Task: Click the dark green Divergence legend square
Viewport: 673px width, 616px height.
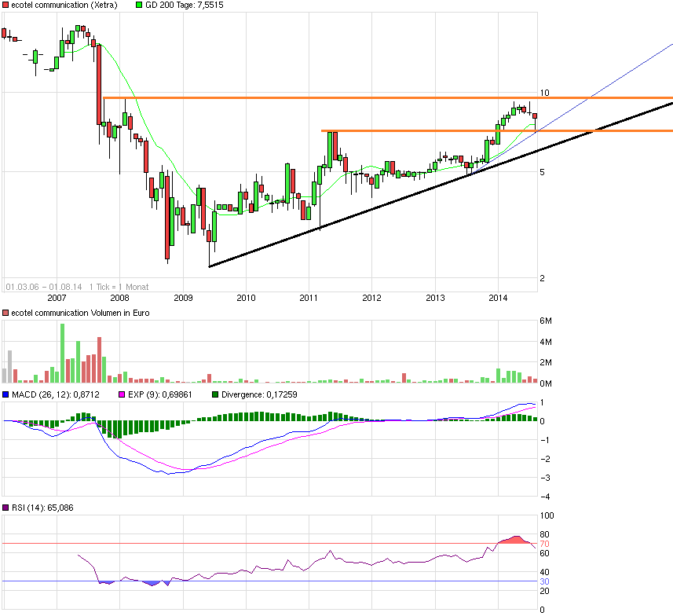Action: 217,394
